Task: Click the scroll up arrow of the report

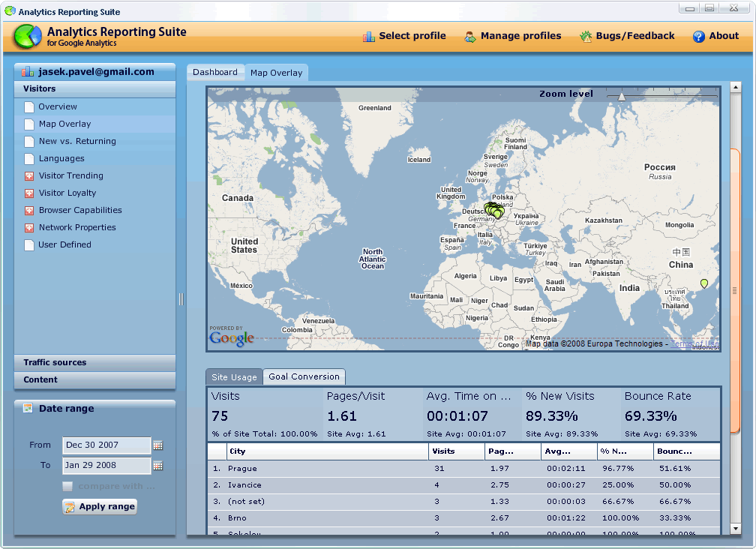Action: pos(735,87)
